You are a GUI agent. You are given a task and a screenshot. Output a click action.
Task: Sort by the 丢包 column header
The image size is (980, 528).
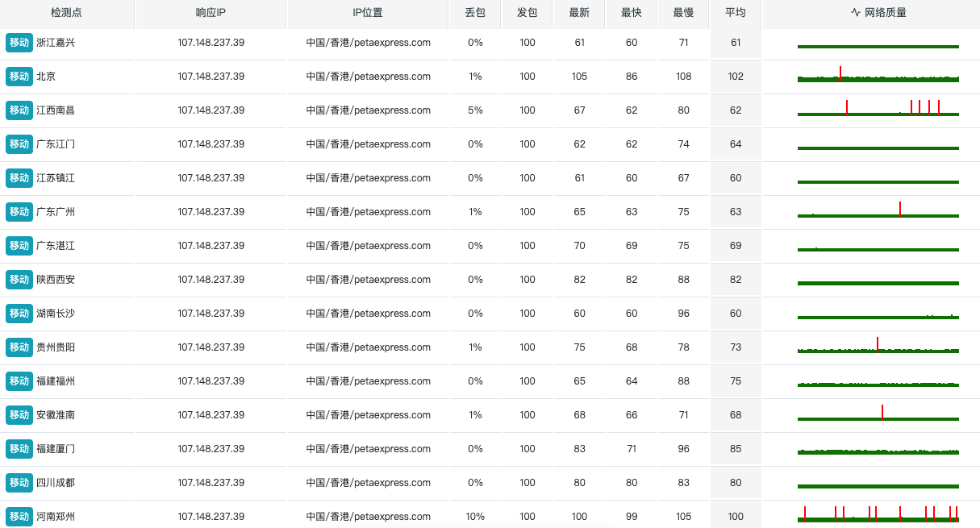(475, 13)
